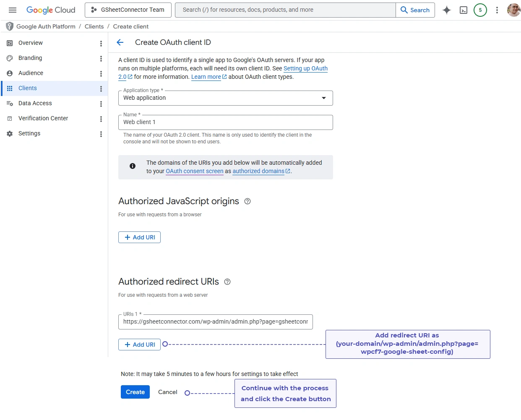Go to Clients breadcrumb link
The image size is (521, 420).
94,26
